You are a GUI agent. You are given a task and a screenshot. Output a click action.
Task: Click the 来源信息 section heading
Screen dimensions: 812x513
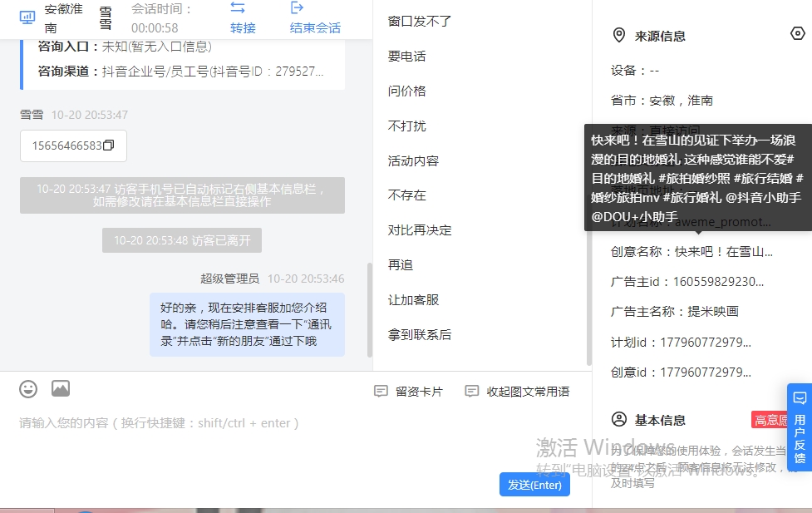pos(660,36)
